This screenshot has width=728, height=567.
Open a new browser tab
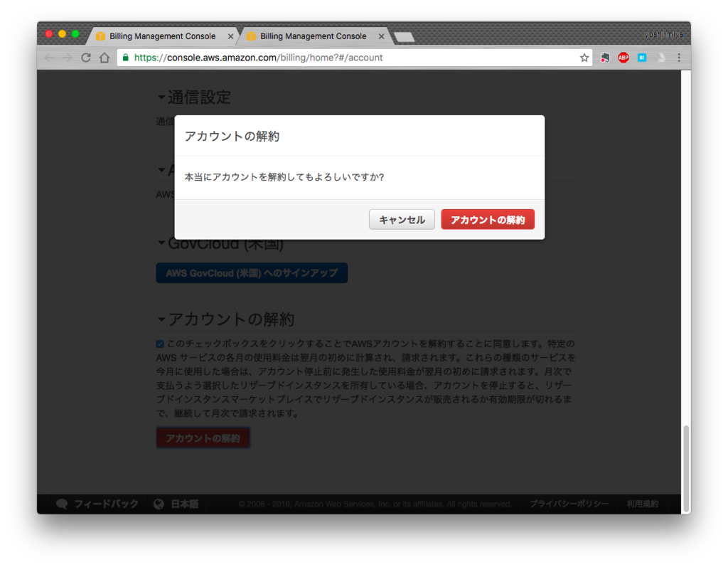(404, 37)
